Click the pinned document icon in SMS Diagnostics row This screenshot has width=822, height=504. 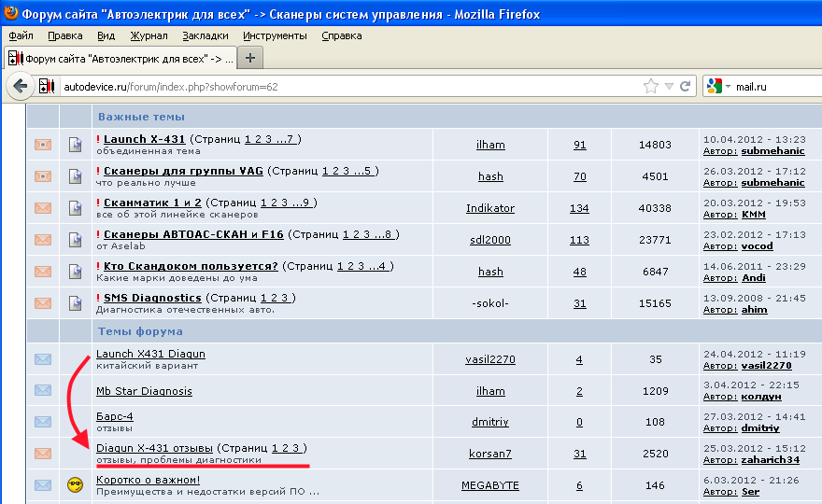click(x=76, y=303)
